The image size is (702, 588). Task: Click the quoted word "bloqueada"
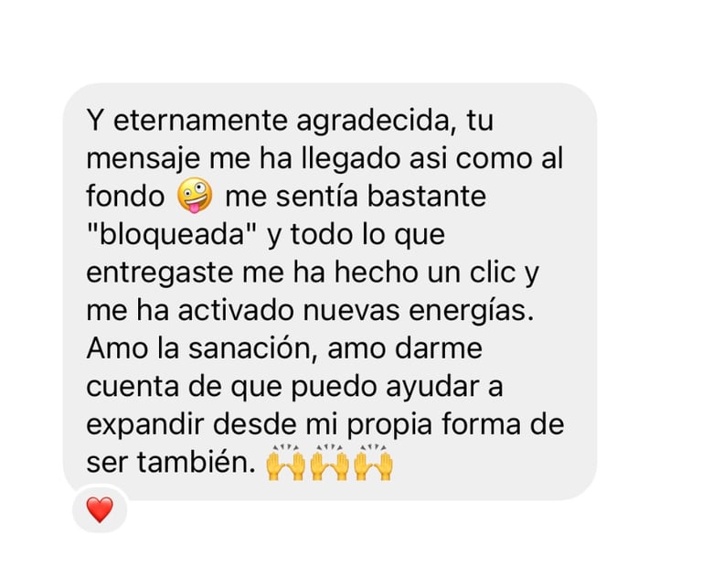pos(172,235)
